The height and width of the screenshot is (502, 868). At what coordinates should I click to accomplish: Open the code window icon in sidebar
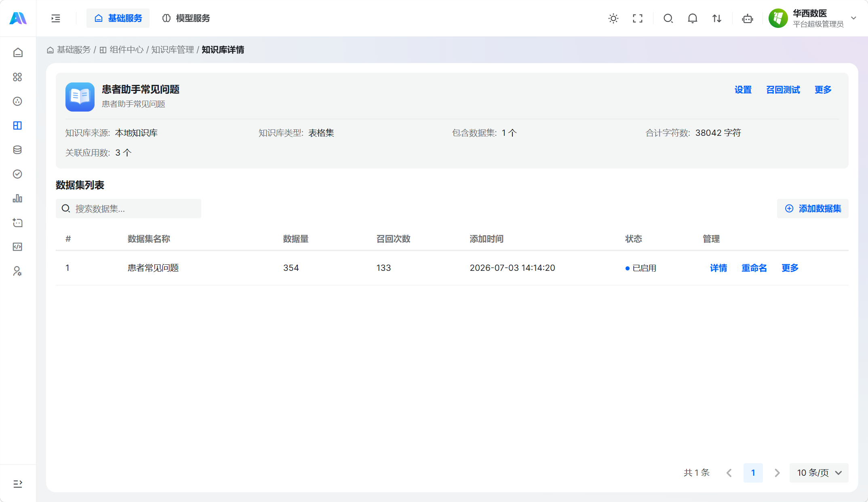point(17,247)
